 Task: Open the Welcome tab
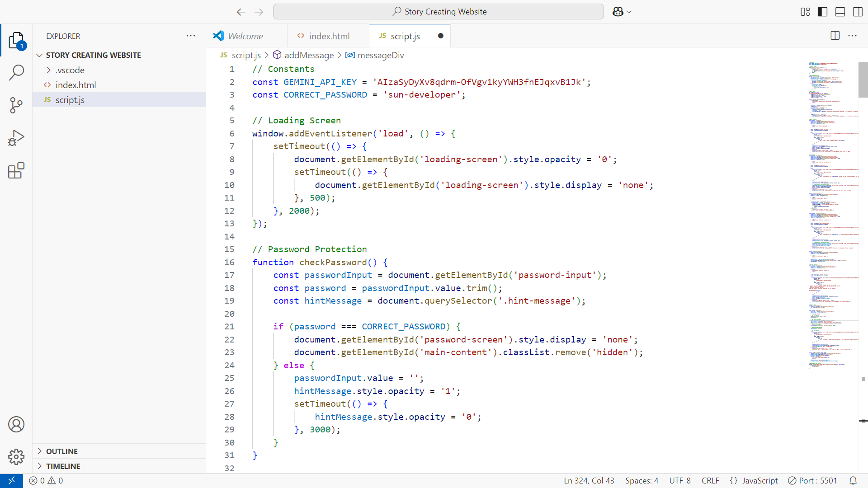tap(246, 36)
